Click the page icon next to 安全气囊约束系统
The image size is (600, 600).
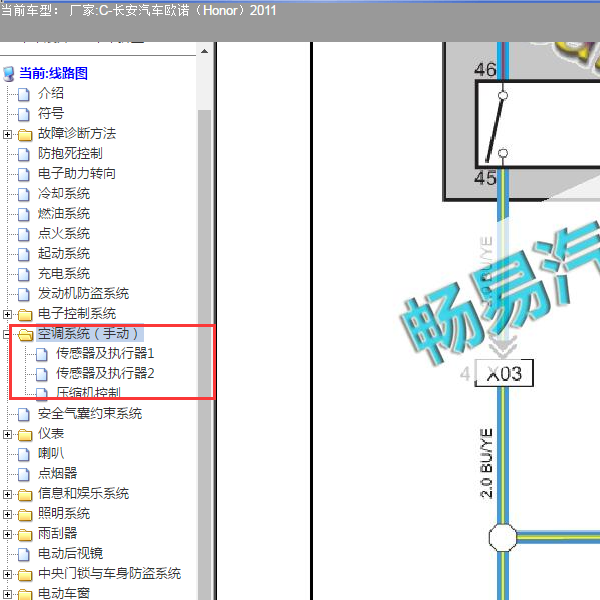(24, 414)
